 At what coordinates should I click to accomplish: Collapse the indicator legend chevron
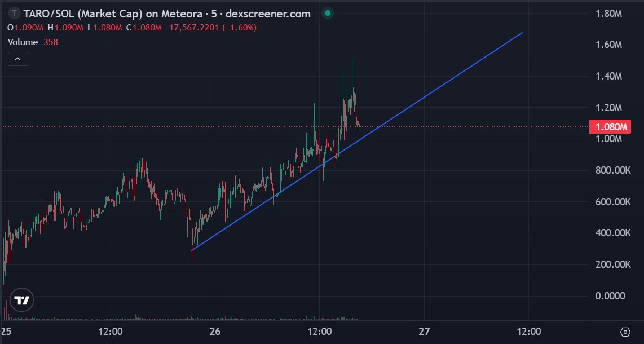pos(17,59)
